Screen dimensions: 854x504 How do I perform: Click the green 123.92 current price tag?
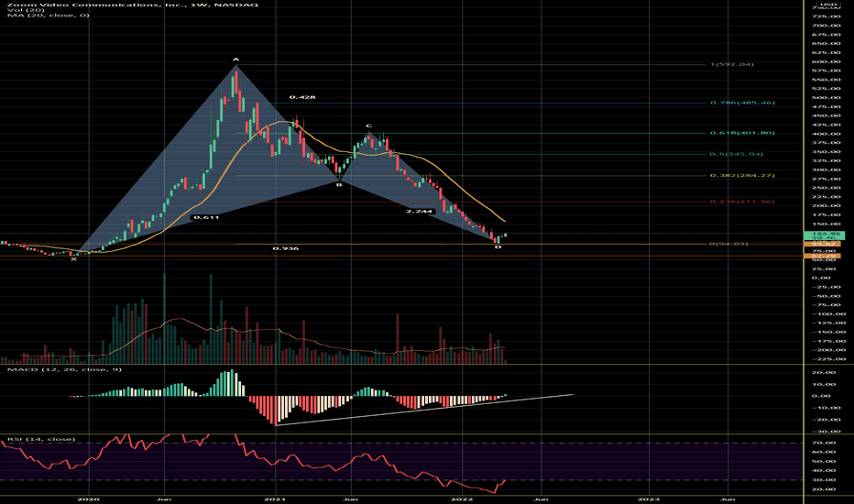tap(825, 236)
